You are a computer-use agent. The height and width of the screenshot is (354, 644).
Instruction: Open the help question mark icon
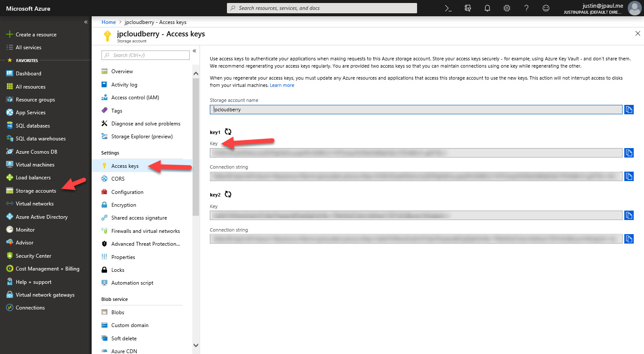(526, 8)
